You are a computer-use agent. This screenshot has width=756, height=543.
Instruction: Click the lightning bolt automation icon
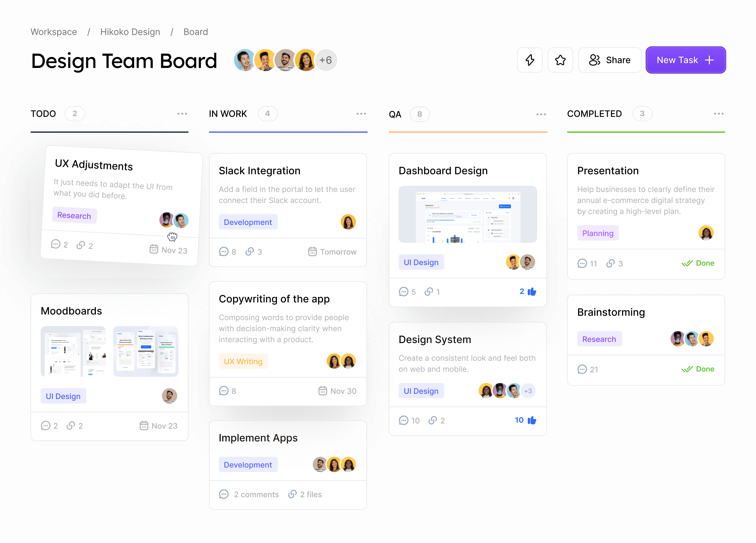point(530,60)
